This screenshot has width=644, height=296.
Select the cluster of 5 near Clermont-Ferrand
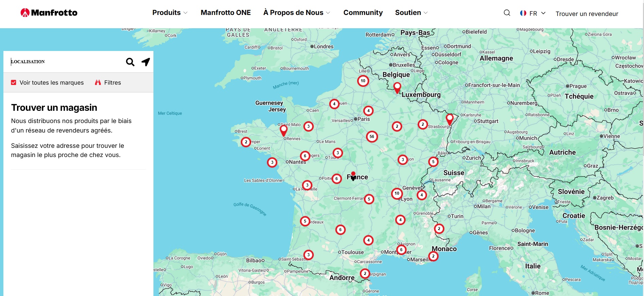tap(369, 199)
